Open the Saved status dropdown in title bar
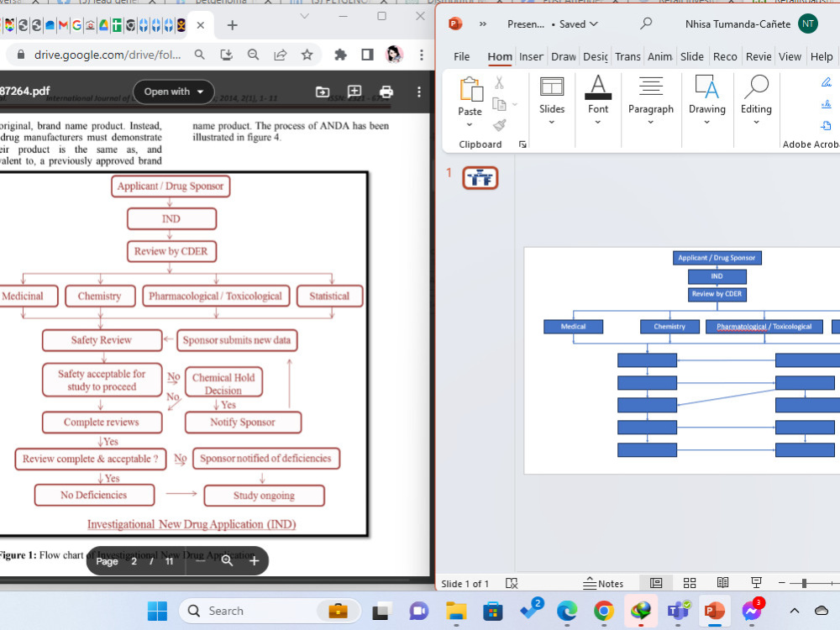Viewport: 840px width, 630px height. [579, 24]
